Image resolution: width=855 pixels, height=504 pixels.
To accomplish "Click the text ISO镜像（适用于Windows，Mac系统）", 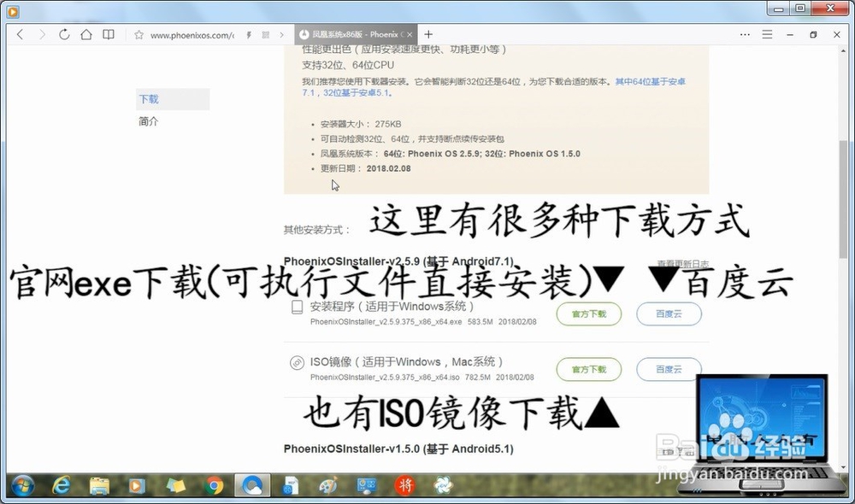I will [x=406, y=362].
